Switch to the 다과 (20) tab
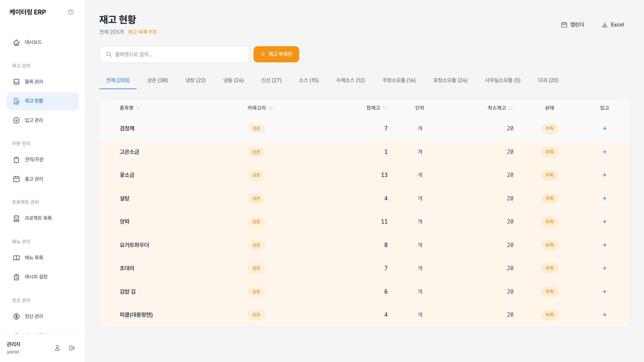Image resolution: width=644 pixels, height=362 pixels. pyautogui.click(x=548, y=80)
